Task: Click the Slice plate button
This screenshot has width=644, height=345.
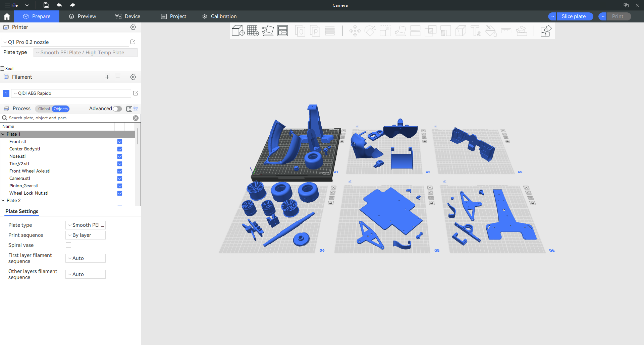Action: [574, 16]
